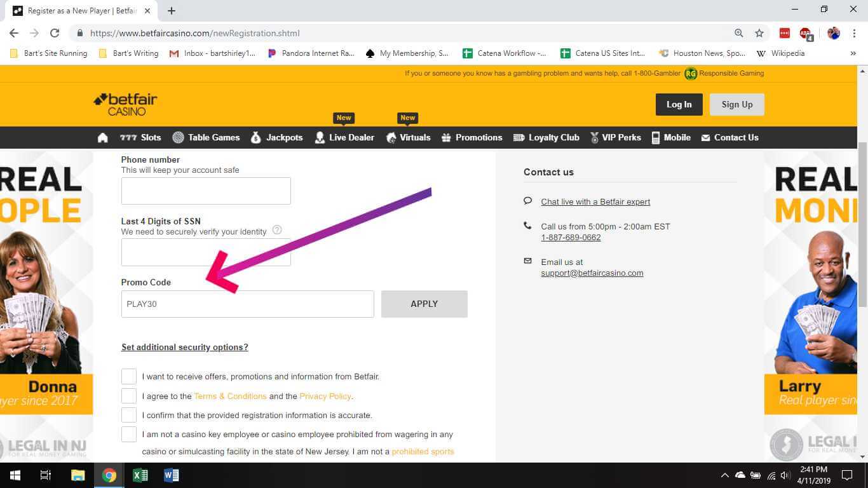Screen dimensions: 868x488
Task: Bookmark page with the star icon
Action: 759,33
